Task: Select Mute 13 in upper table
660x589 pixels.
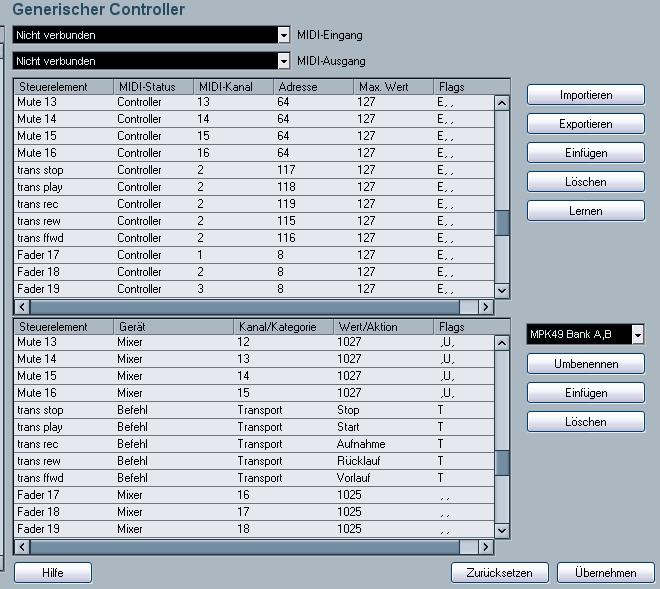Action: click(x=37, y=102)
